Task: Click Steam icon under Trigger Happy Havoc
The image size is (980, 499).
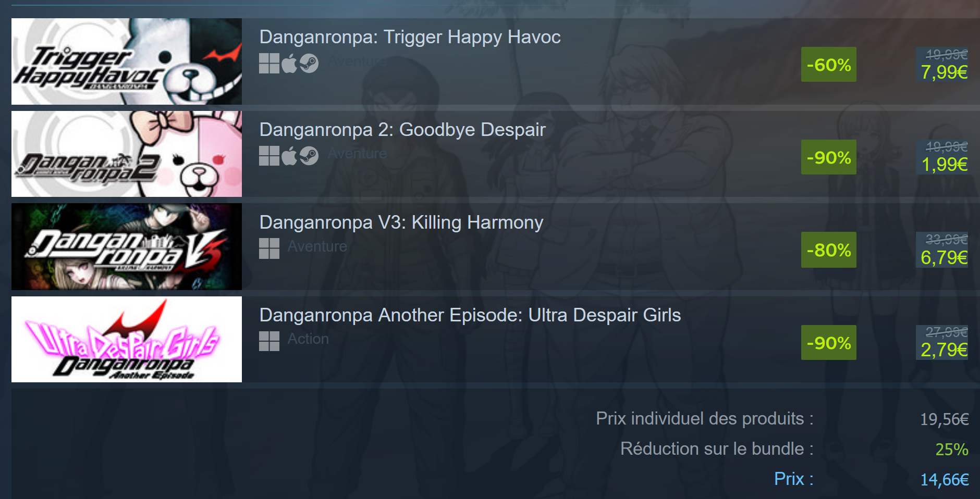Action: click(x=309, y=64)
